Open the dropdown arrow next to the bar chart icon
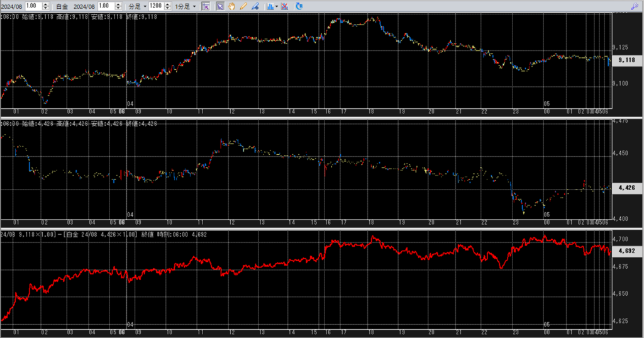The height and width of the screenshot is (338, 644). [276, 6]
